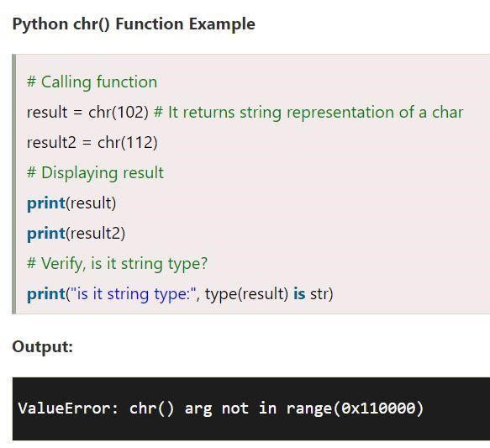Click the 'print(result2)' line
This screenshot has width=490, height=448.
pyautogui.click(x=76, y=234)
